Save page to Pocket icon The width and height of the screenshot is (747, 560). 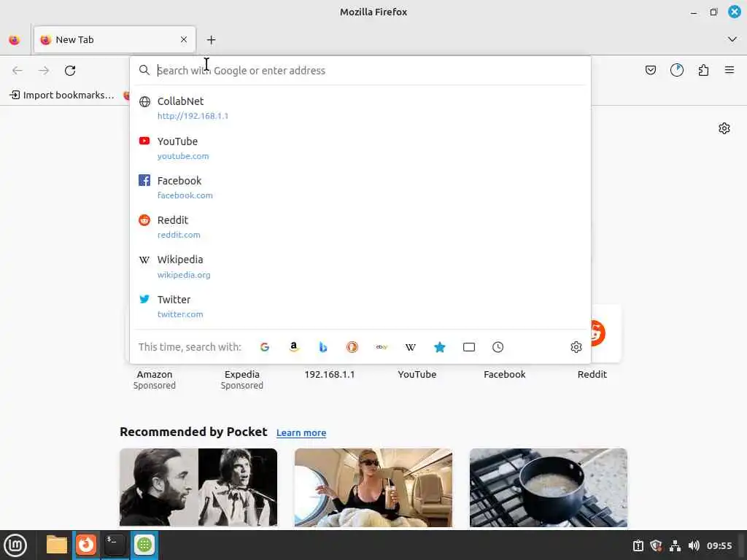coord(650,71)
